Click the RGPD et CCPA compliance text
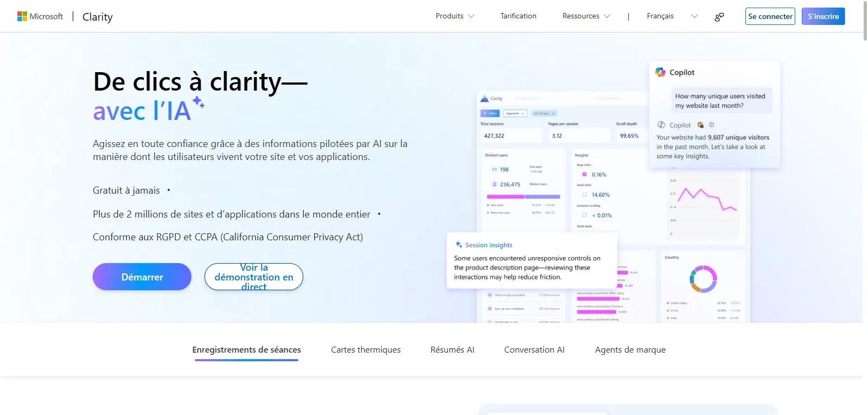 pos(228,237)
